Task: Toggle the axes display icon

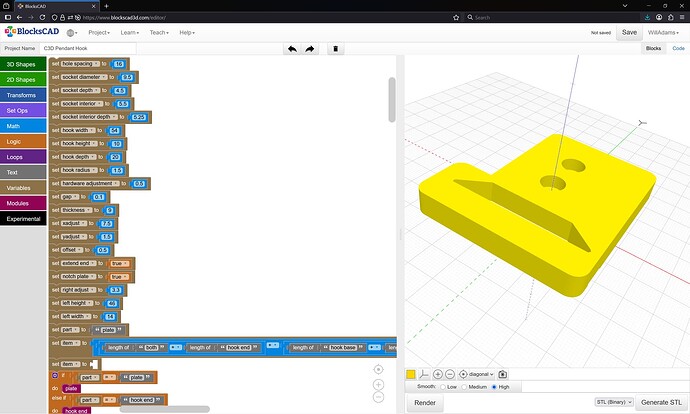Action: 423,373
